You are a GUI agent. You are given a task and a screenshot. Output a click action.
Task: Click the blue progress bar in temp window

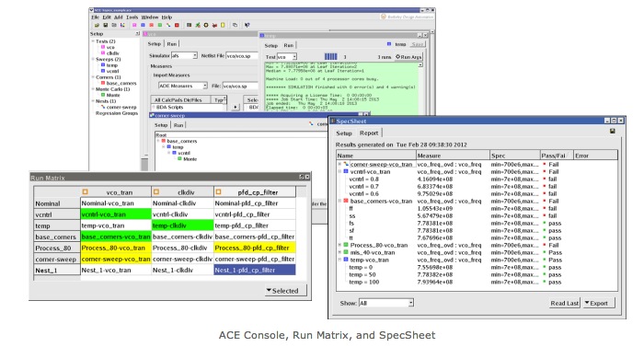pos(330,57)
